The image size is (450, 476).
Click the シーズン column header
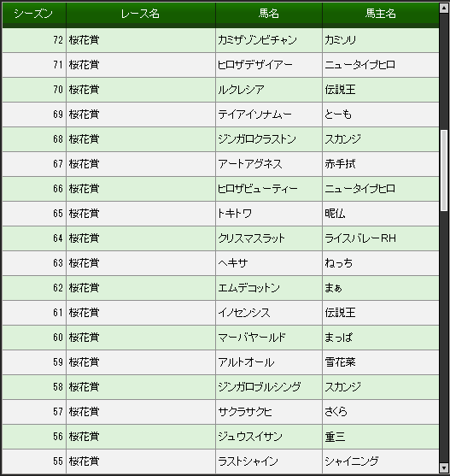point(33,14)
